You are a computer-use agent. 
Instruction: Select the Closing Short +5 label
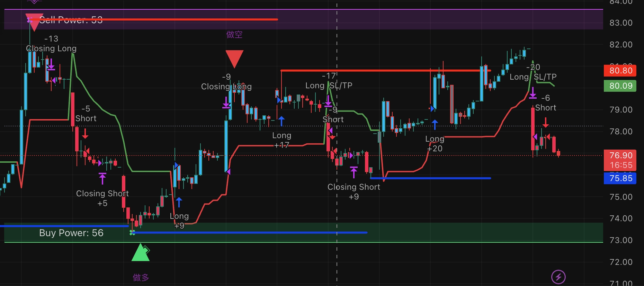102,198
